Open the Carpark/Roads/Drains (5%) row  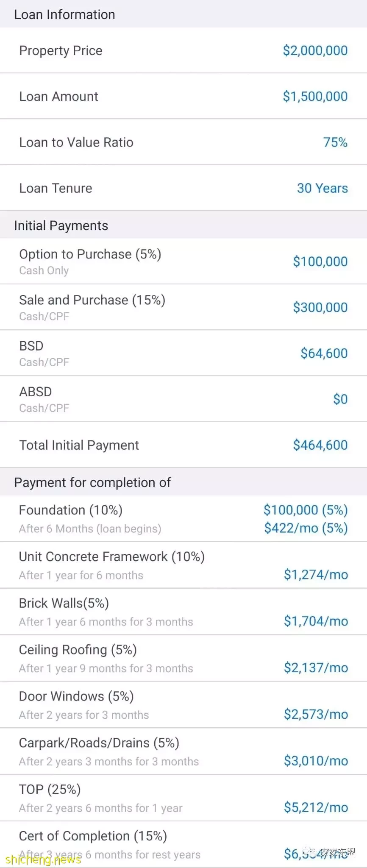183,751
